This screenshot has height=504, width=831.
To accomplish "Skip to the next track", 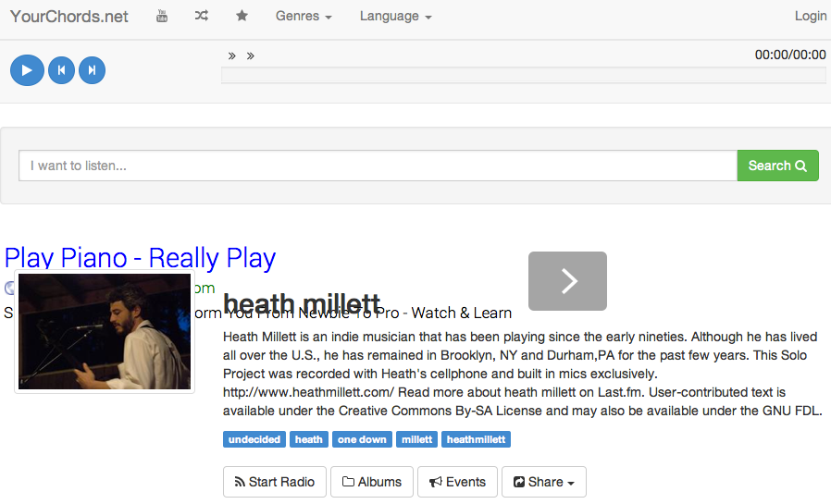I will click(x=93, y=70).
